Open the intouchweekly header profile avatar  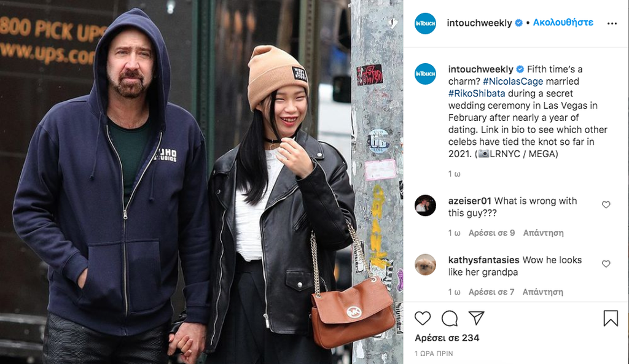[425, 23]
